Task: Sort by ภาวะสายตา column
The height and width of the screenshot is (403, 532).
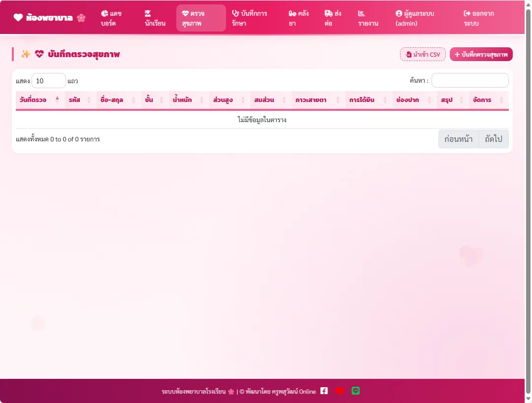Action: click(318, 100)
